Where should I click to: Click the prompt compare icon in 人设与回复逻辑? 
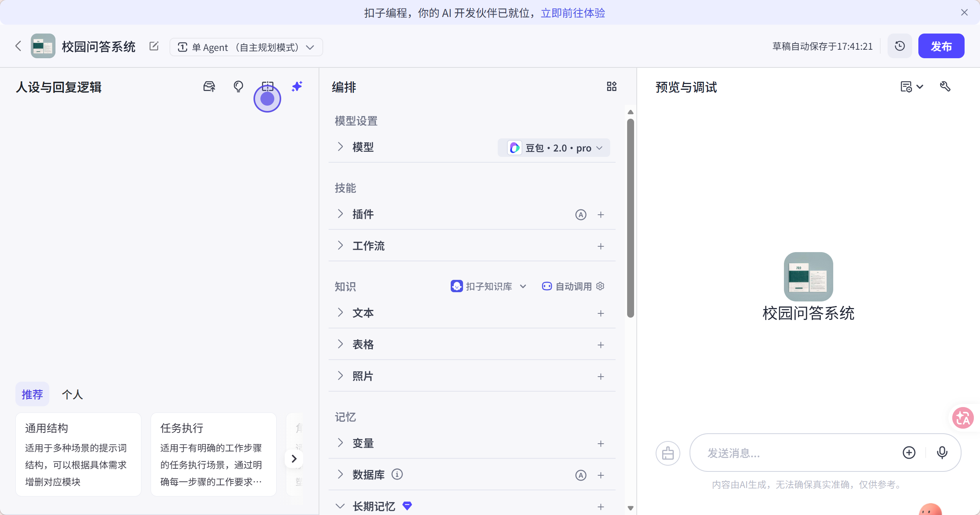pos(267,86)
